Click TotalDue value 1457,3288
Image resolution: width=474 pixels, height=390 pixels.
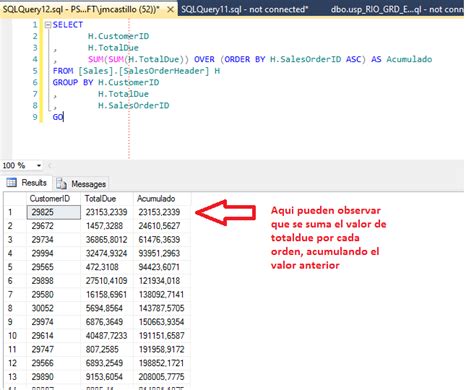pyautogui.click(x=107, y=226)
